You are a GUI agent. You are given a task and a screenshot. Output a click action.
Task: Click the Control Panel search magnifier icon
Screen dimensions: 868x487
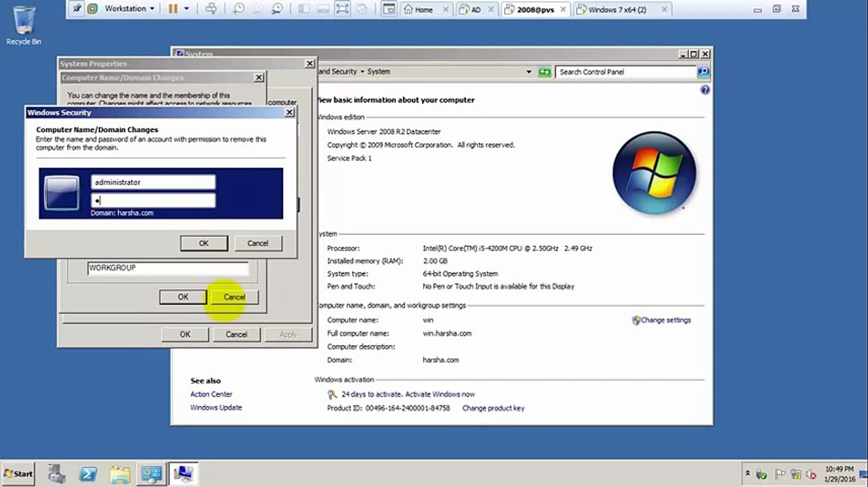[703, 72]
